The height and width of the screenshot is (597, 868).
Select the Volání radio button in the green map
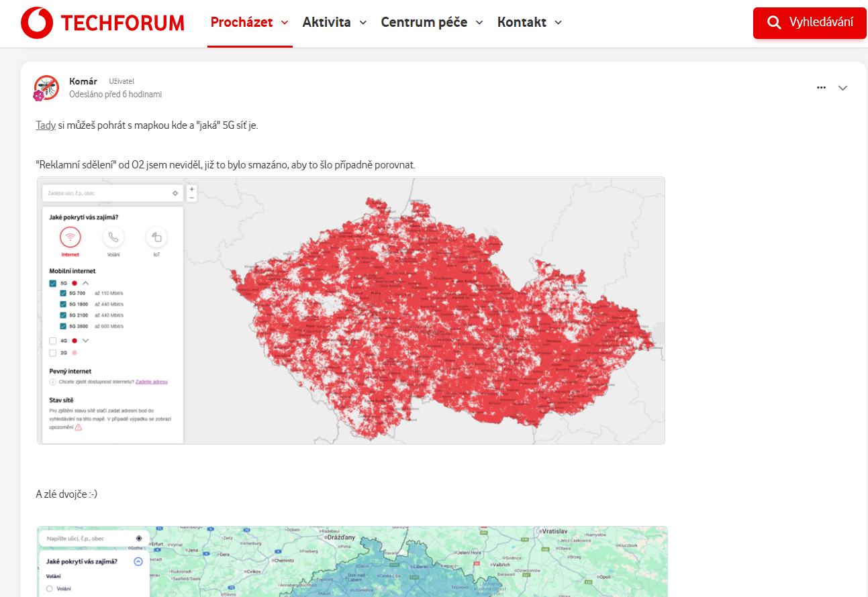click(x=49, y=589)
